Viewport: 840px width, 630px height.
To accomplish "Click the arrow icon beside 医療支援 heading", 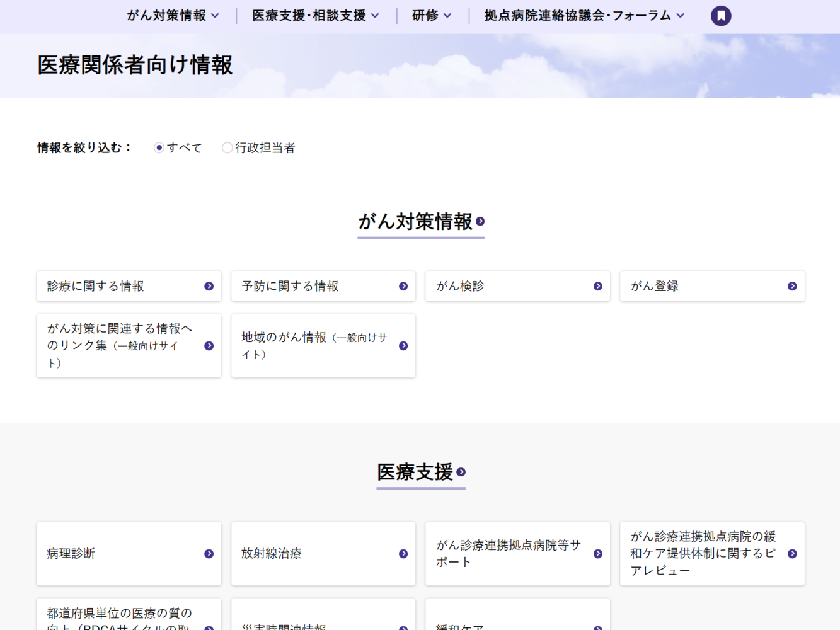I will (462, 472).
